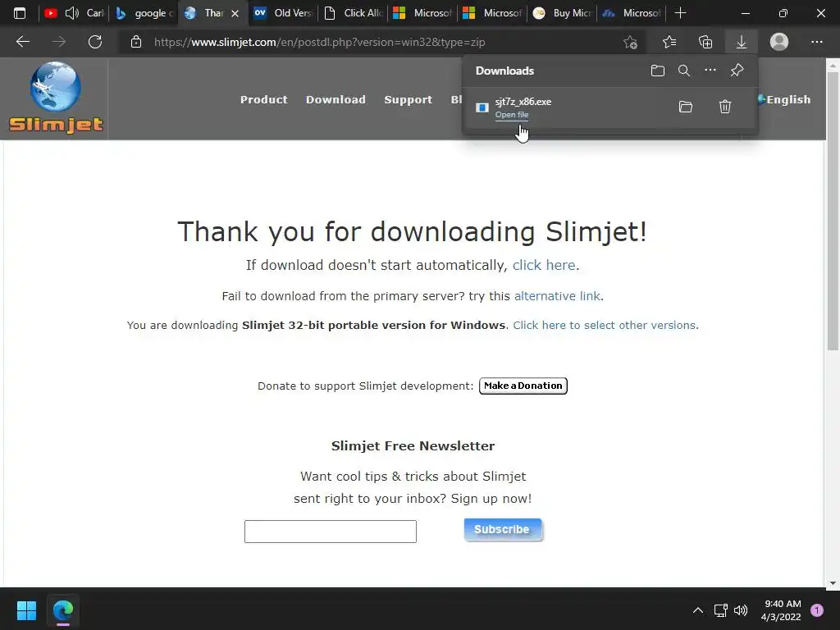Focus the newsletter email field

click(331, 532)
